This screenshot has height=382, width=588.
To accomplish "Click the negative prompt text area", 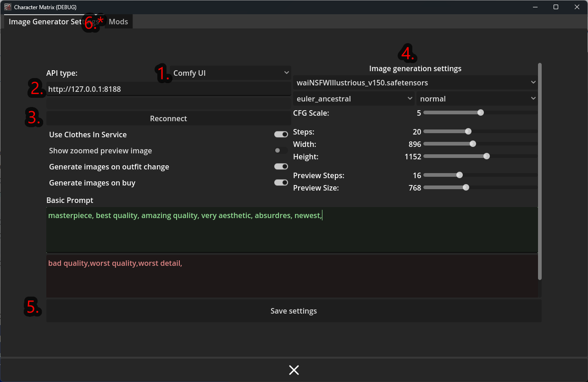I will [x=292, y=275].
